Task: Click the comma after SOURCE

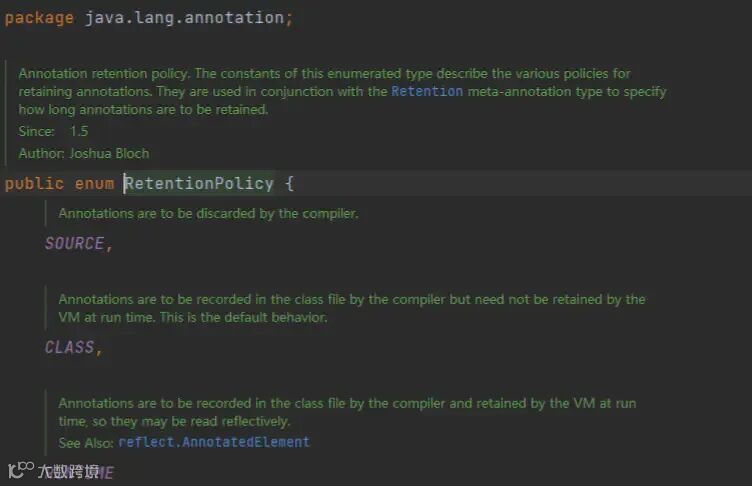Action: (109, 248)
